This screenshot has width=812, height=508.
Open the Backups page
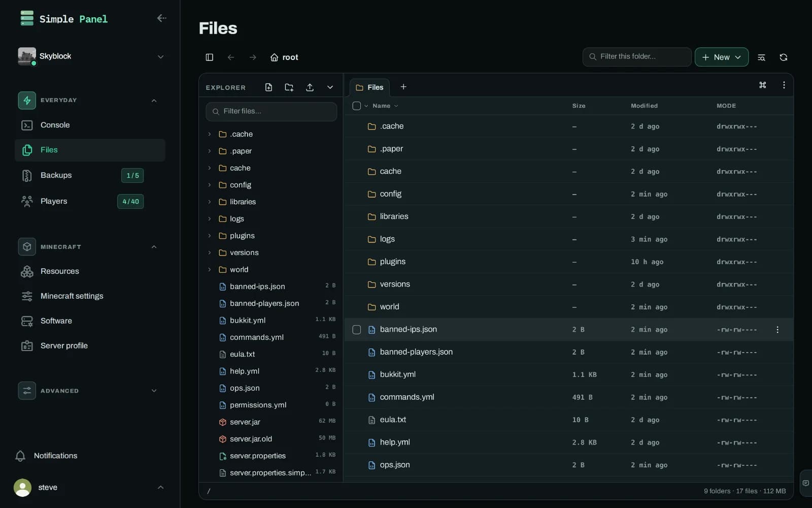click(x=90, y=175)
